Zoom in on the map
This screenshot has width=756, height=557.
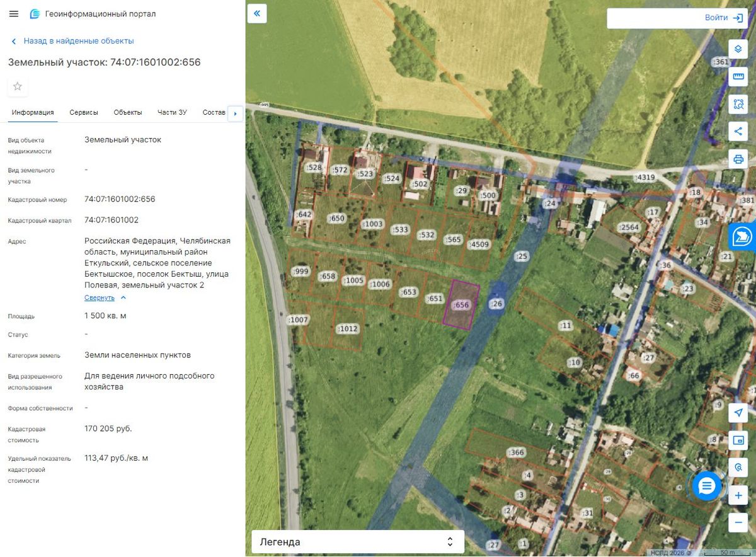tap(738, 495)
